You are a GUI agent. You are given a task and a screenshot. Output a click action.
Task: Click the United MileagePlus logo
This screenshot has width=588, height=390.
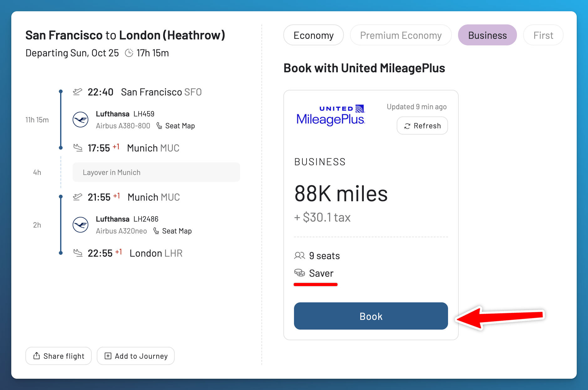(x=331, y=115)
